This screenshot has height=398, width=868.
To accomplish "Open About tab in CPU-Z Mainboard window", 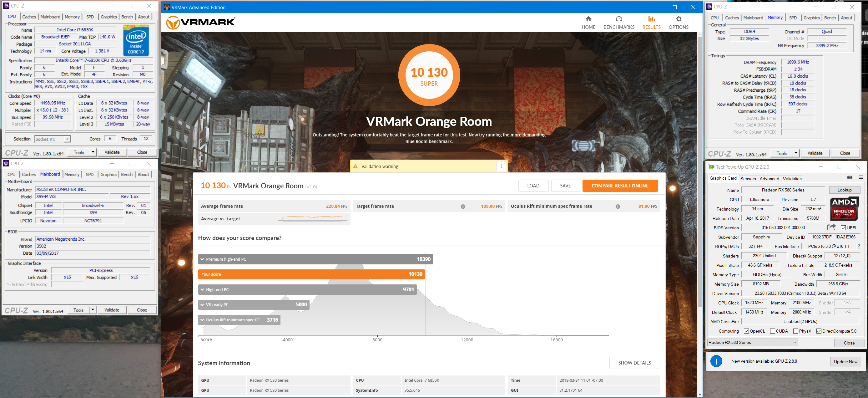I will coord(143,174).
